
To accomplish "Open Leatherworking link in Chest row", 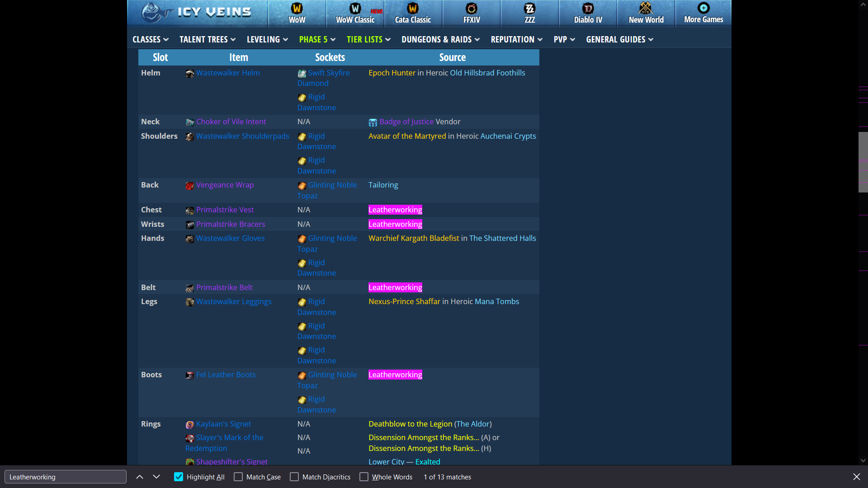I will pos(395,210).
